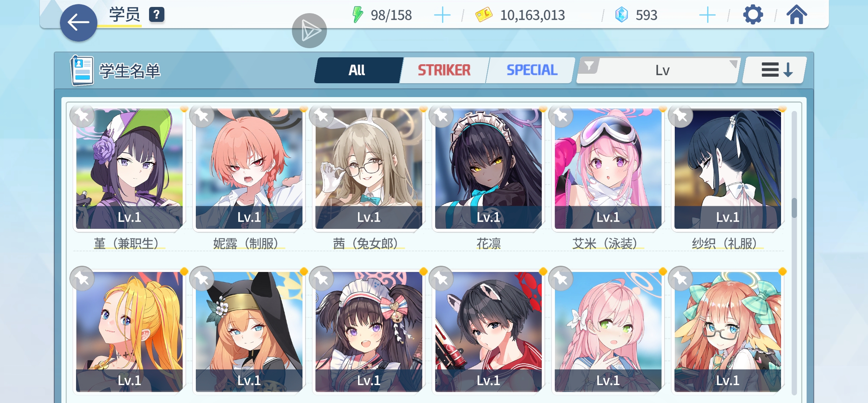Select the SPECIAL tab
The width and height of the screenshot is (868, 403).
tap(532, 70)
